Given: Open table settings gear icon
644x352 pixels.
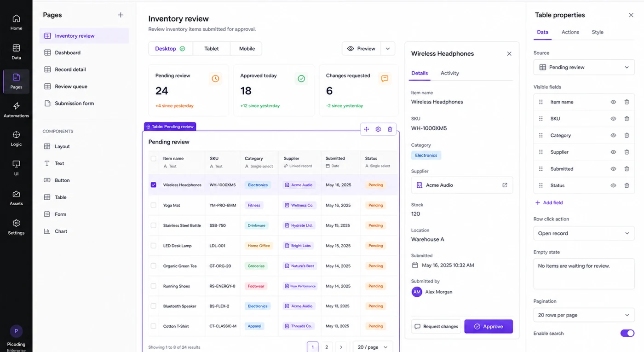Looking at the screenshot, I should click(x=378, y=129).
